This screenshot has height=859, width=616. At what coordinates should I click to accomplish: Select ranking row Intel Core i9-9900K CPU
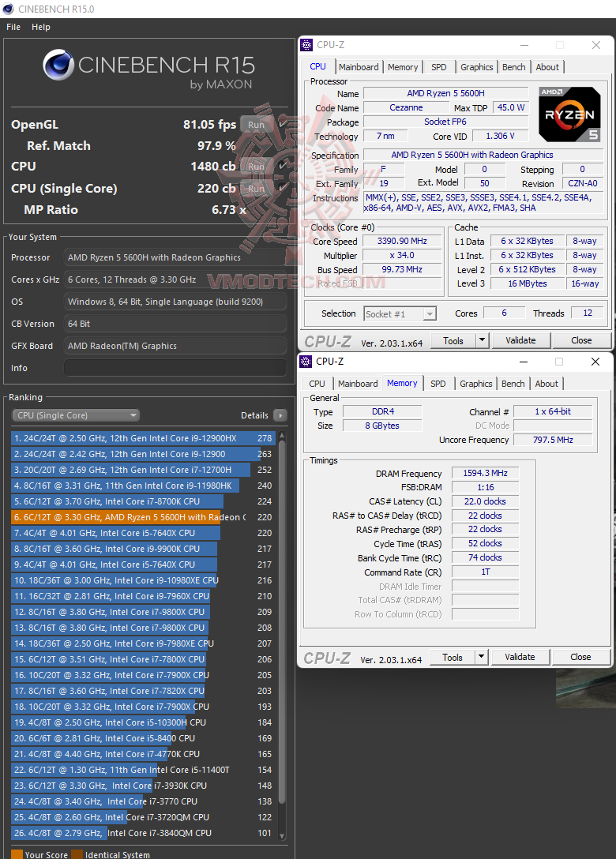coord(142,549)
